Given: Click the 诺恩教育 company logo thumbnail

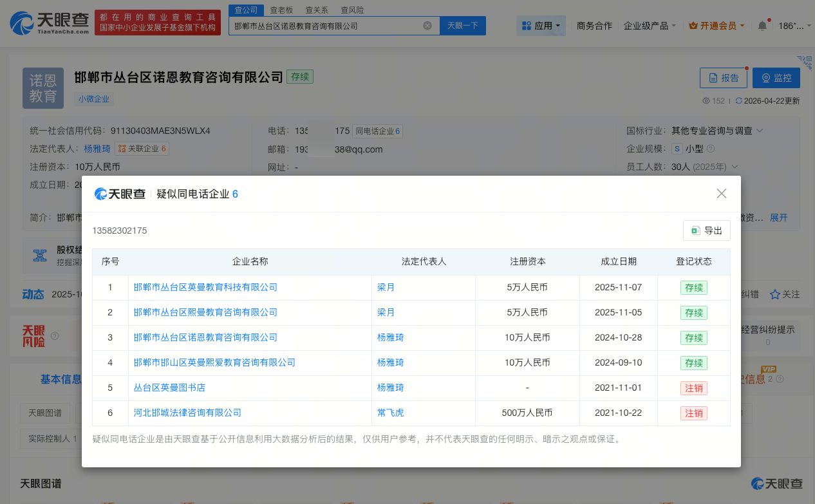Looking at the screenshot, I should click(43, 88).
